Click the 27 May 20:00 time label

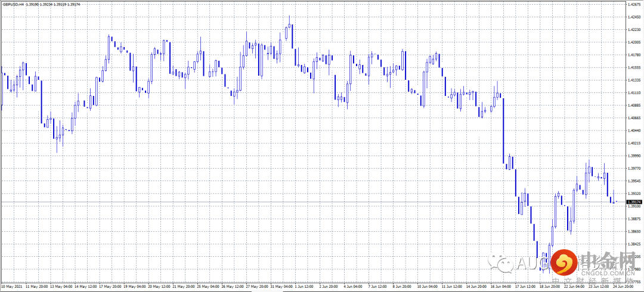click(256, 286)
